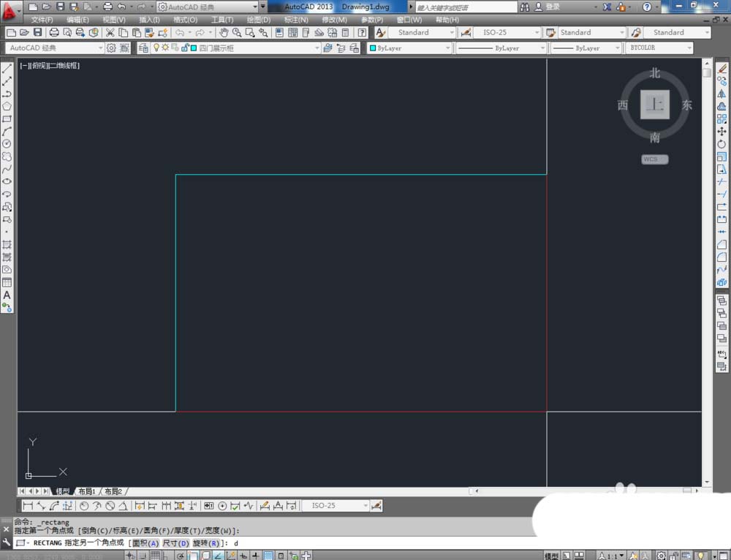Toggle layer lock padlock icon
This screenshot has height=560, width=731.
pos(185,48)
